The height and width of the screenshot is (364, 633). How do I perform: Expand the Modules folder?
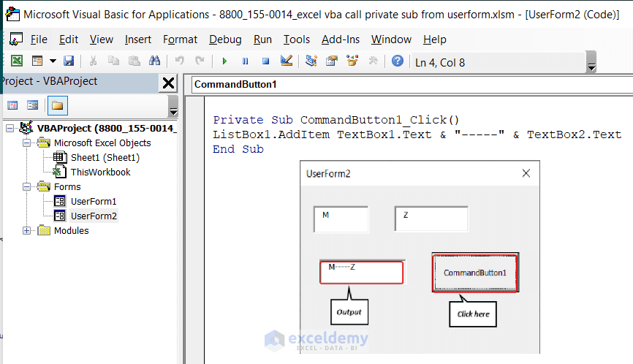[x=26, y=231]
